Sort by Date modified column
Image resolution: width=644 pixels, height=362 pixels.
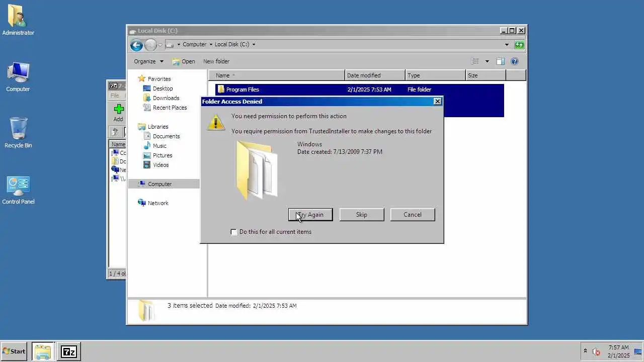pos(375,75)
